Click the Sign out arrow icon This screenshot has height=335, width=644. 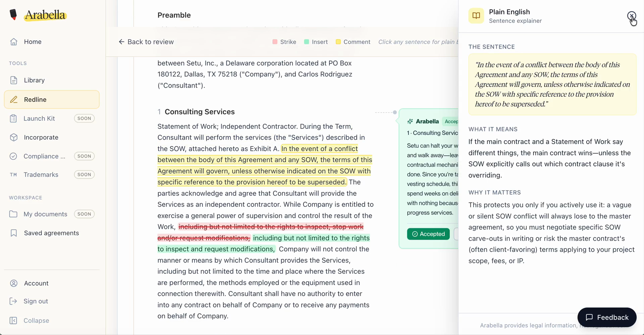[x=13, y=301]
